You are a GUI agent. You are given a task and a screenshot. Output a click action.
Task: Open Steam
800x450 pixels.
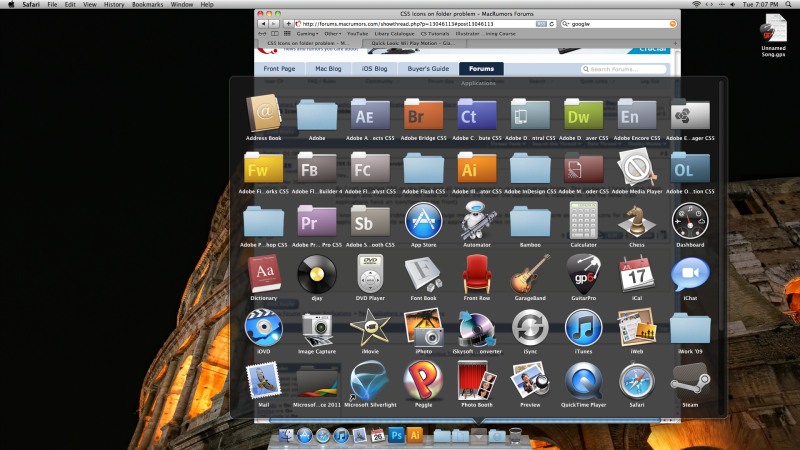click(x=690, y=381)
